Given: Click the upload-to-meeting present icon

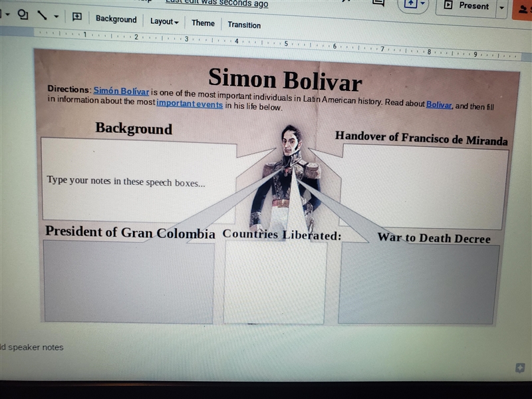Looking at the screenshot, I should (410, 4).
